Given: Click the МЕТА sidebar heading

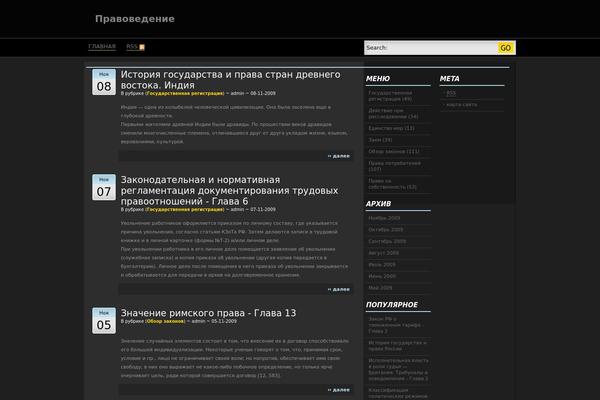Looking at the screenshot, I should (x=449, y=78).
